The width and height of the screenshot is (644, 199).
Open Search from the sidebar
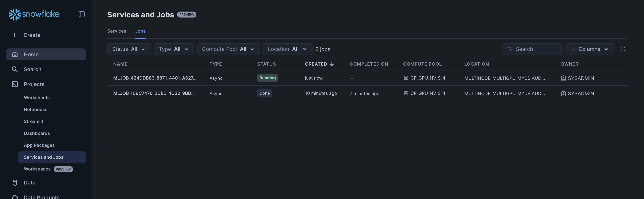click(x=32, y=69)
